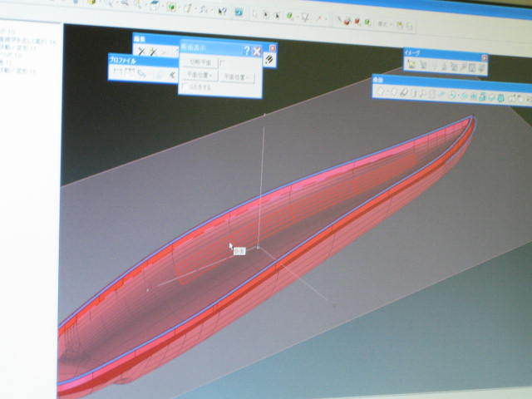Toggle the checkbox at the dialog's bottom
Image resolution: width=532 pixels, height=399 pixels.
(x=185, y=86)
